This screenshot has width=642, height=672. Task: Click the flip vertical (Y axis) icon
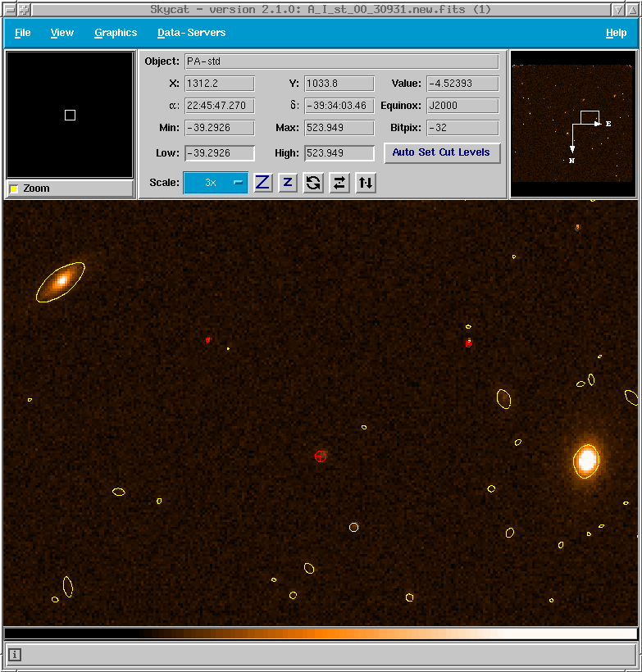[x=366, y=183]
